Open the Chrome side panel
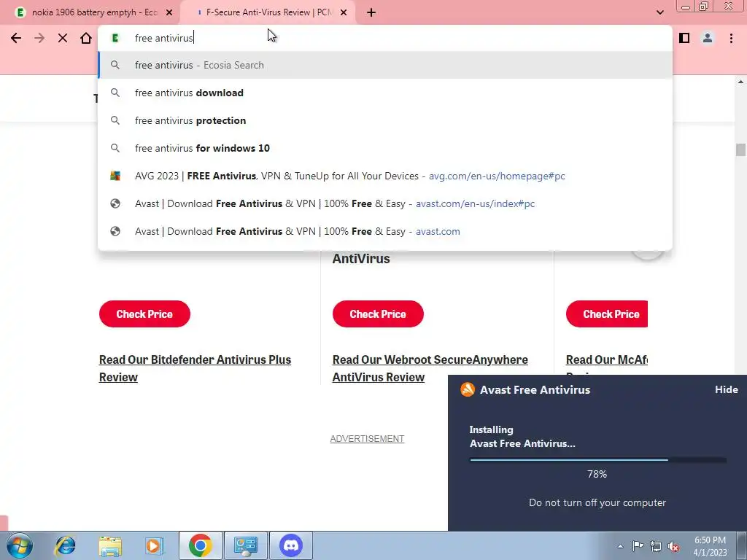 pyautogui.click(x=684, y=38)
